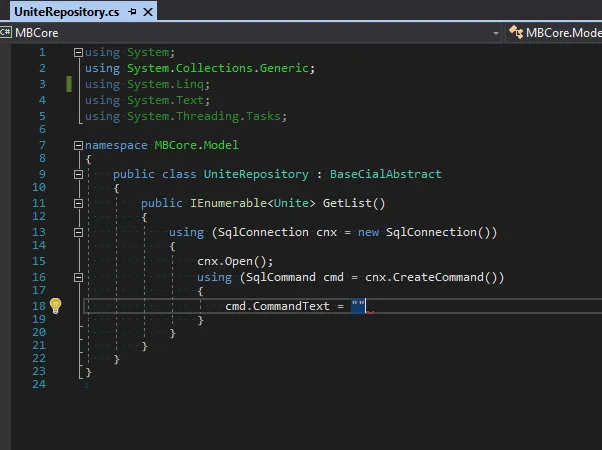This screenshot has height=450, width=602.
Task: Open the lightbulb quick actions on line 18
Action: point(56,306)
